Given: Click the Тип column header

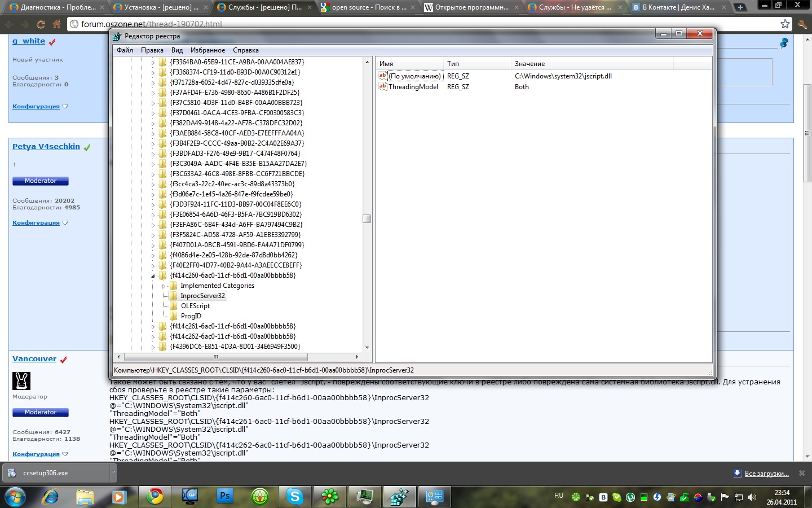Looking at the screenshot, I should (x=477, y=64).
